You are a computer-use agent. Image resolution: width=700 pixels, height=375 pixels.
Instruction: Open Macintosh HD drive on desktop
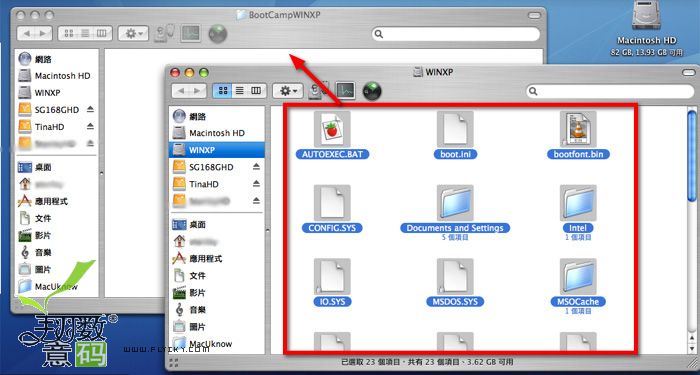pyautogui.click(x=646, y=17)
